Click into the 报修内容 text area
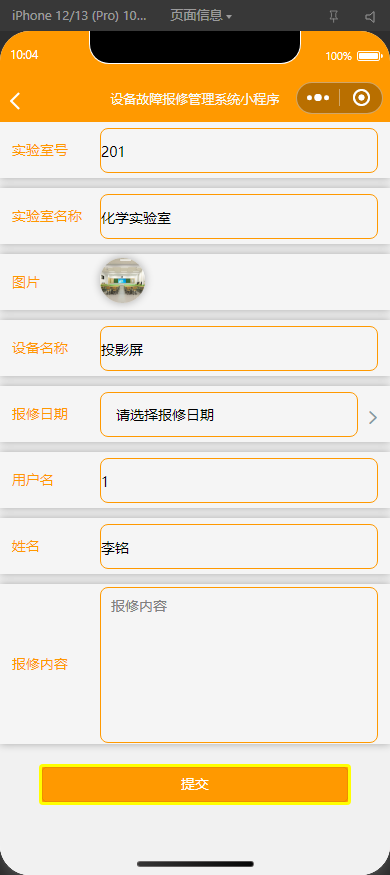 pyautogui.click(x=239, y=665)
